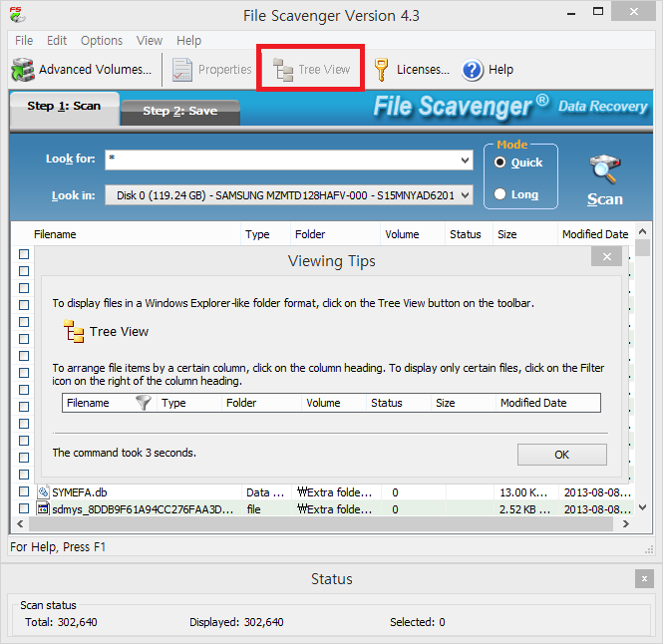Switch to Step 1: Scan tab
The height and width of the screenshot is (644, 663).
[x=64, y=109]
